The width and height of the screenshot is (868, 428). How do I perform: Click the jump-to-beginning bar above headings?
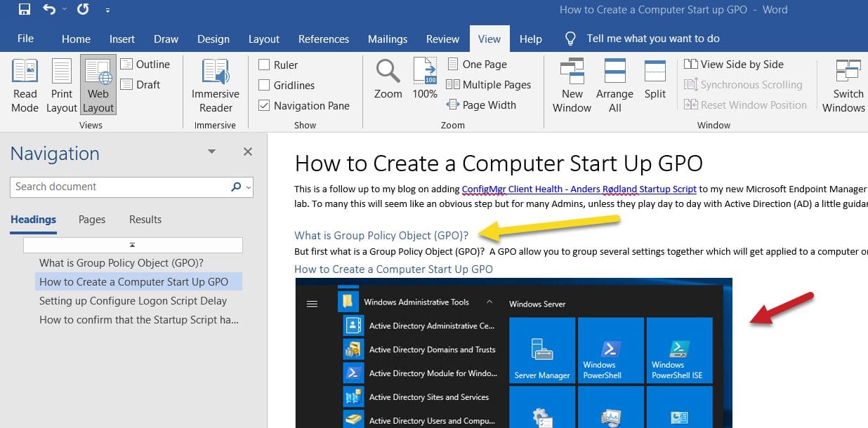point(133,245)
